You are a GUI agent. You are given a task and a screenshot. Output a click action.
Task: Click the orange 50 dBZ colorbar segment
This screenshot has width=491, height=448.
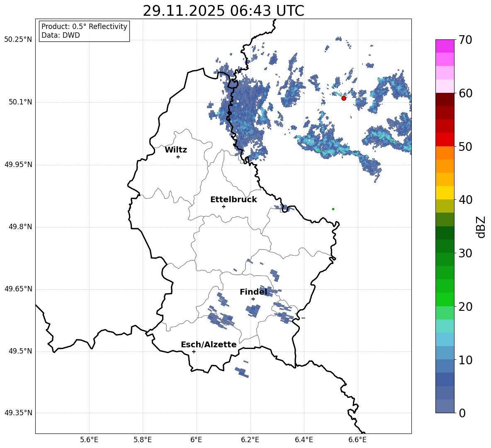click(445, 153)
